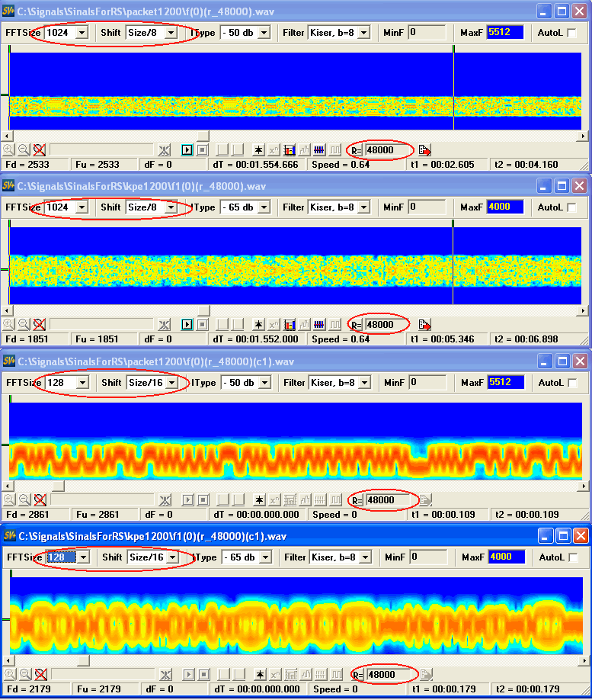Click export icon beside R=48000 in top window
This screenshot has width=592, height=700.
coord(424,150)
